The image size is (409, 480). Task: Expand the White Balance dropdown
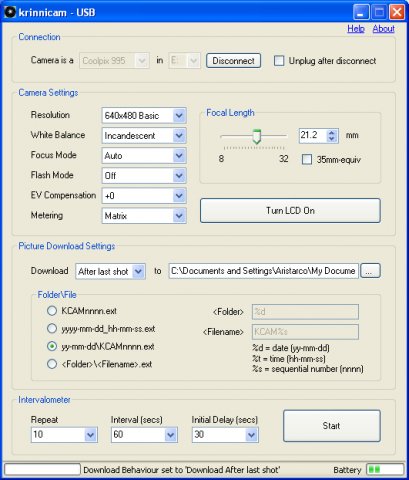[144, 136]
